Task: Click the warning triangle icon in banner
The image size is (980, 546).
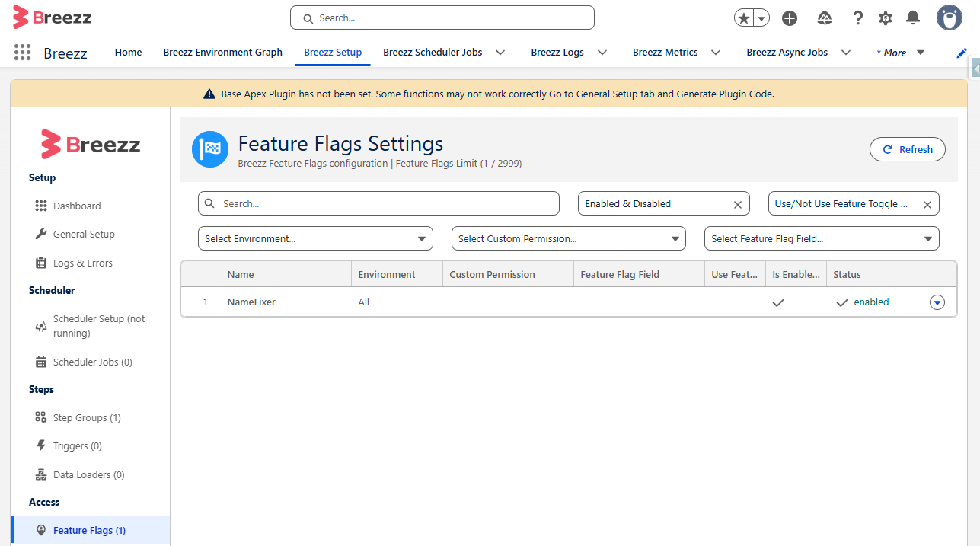Action: tap(209, 94)
